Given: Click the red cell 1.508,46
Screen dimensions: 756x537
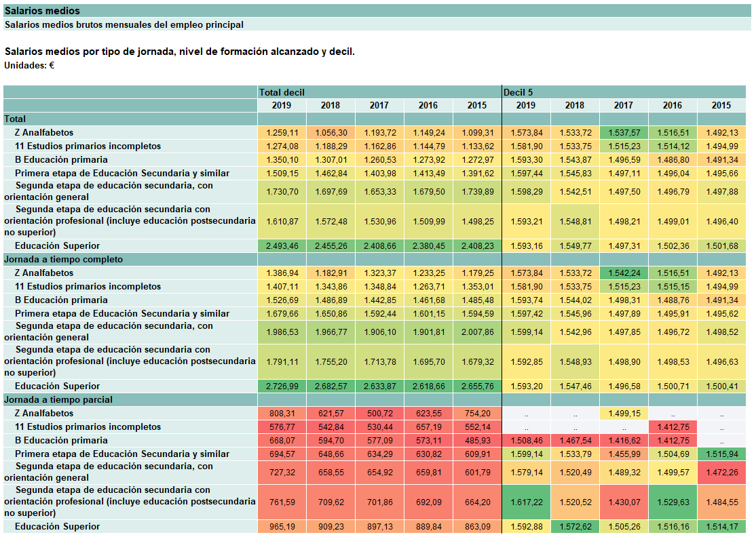Looking at the screenshot, I should 527,440.
